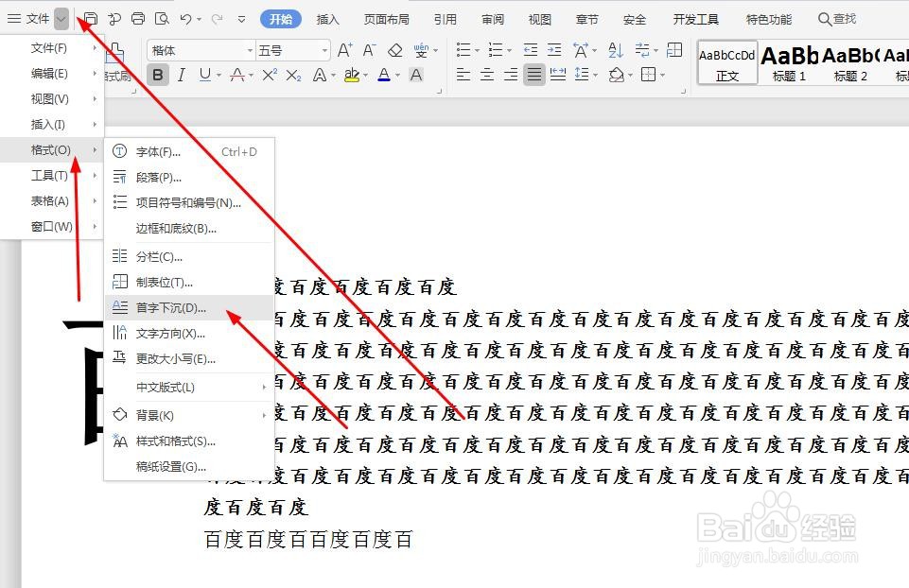Image resolution: width=909 pixels, height=588 pixels.
Task: Switch to the 审阅 tab
Action: pyautogui.click(x=493, y=19)
